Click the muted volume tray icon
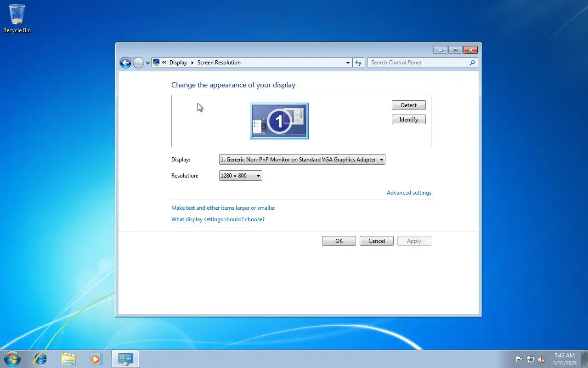588x368 pixels. tap(542, 359)
